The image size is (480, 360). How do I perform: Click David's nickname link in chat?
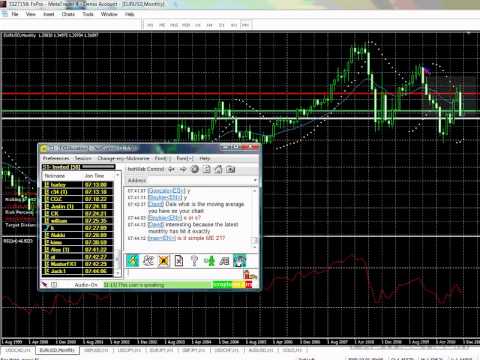pyautogui.click(x=156, y=204)
